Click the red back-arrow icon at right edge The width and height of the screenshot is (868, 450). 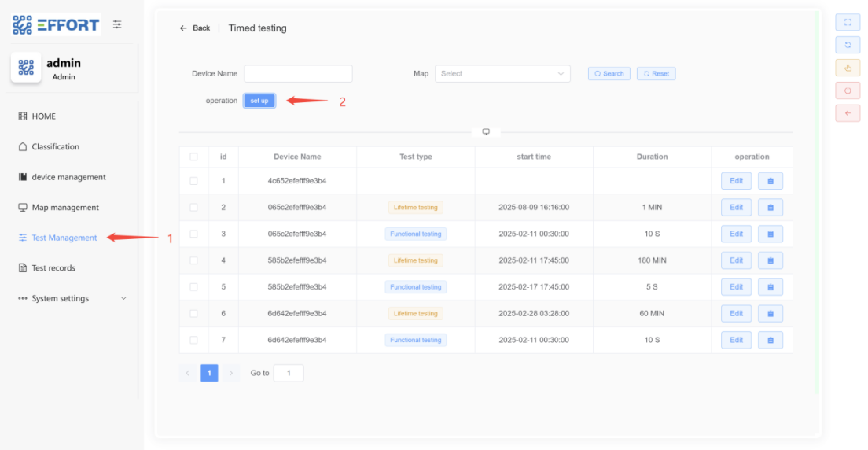847,113
